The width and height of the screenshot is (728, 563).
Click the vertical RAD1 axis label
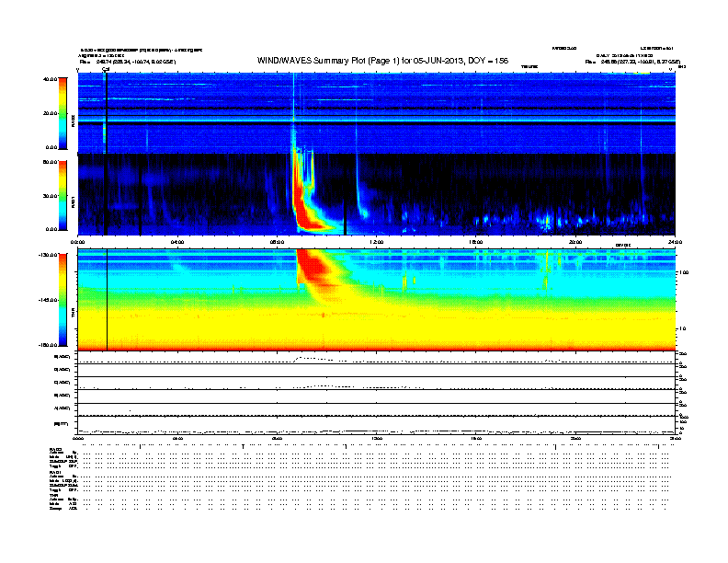click(x=73, y=202)
